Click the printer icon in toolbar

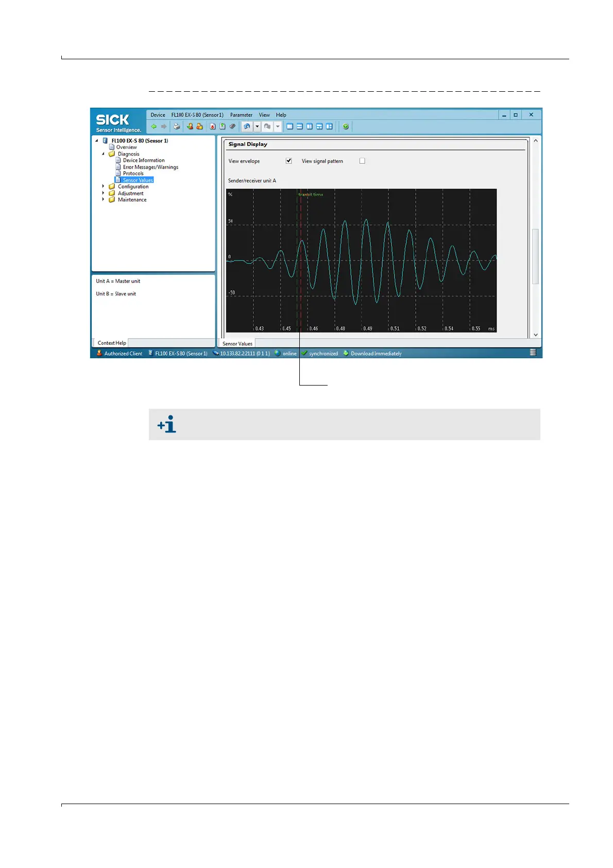(177, 126)
